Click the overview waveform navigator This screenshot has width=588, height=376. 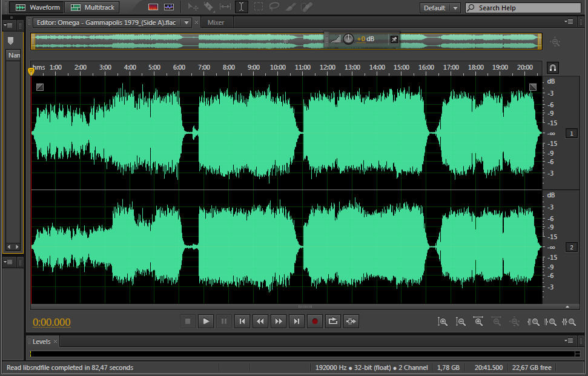pos(286,41)
